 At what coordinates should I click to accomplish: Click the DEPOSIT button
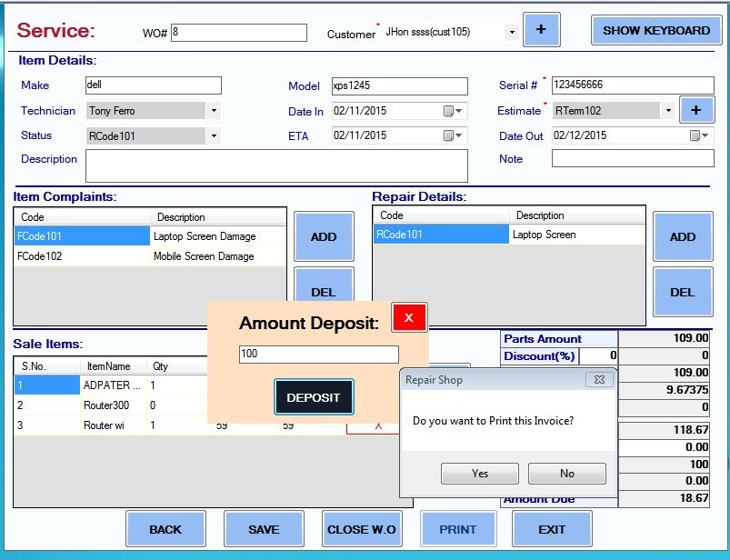click(x=314, y=397)
